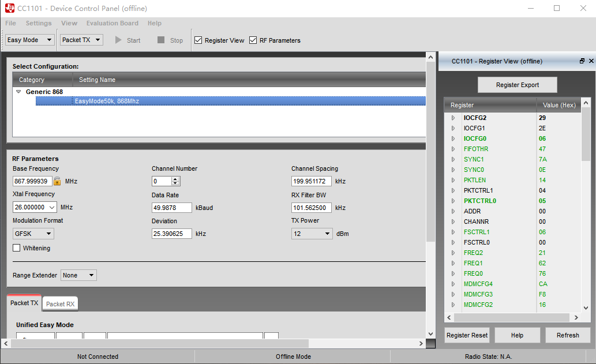Expand the SYNC0 register row
The width and height of the screenshot is (596, 364).
[453, 170]
